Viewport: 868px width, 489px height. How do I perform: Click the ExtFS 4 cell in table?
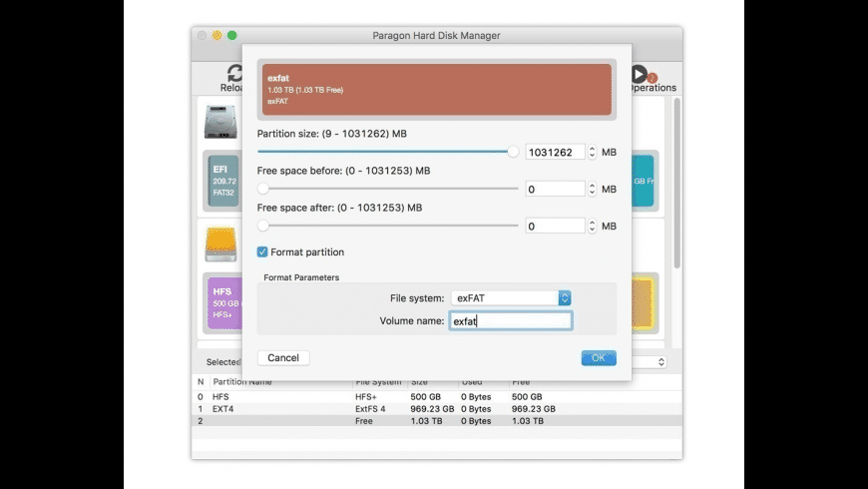pos(370,409)
